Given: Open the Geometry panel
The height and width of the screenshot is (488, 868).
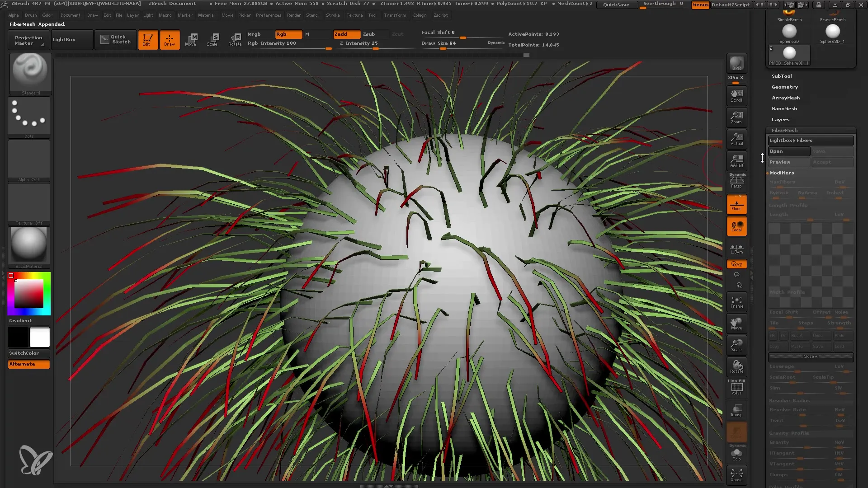Looking at the screenshot, I should pyautogui.click(x=785, y=86).
